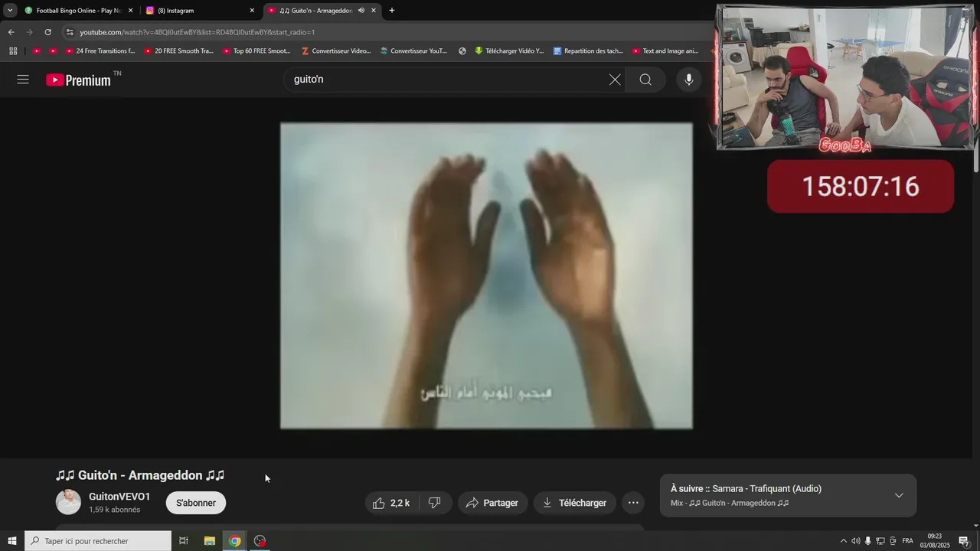
Task: Start voice search with the microphone
Action: click(x=689, y=80)
